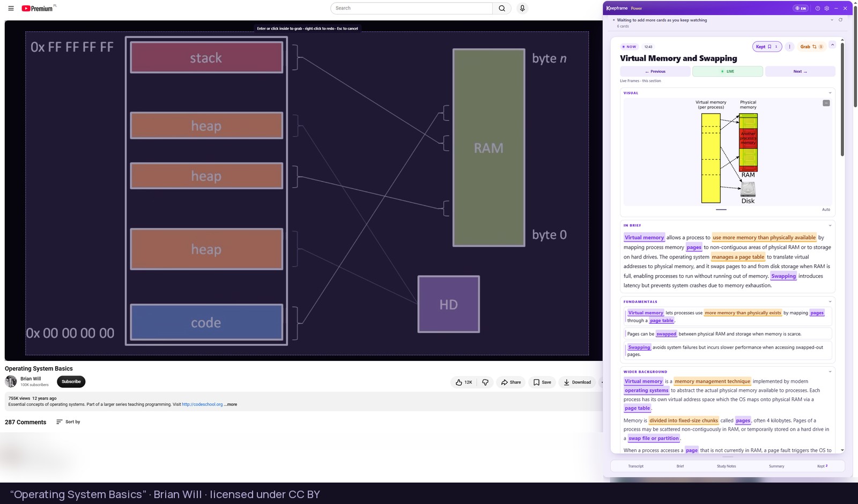Open the Kept tab in bottom bar

click(822, 466)
